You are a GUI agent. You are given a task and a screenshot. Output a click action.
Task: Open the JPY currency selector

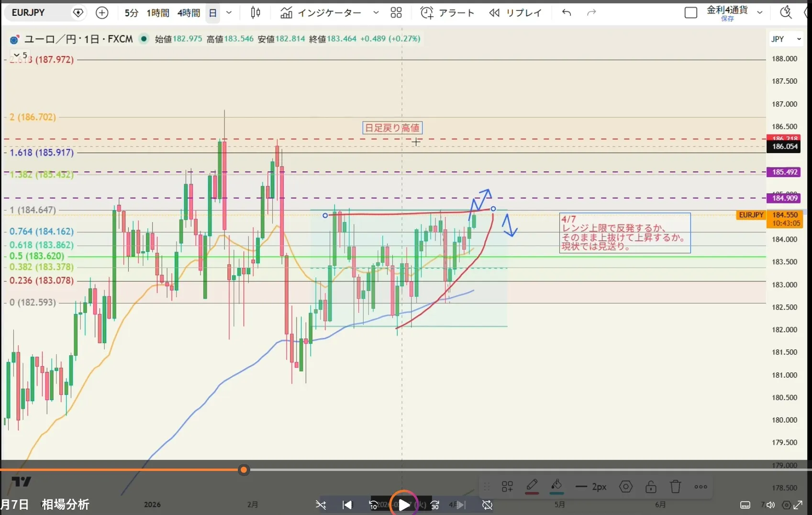pyautogui.click(x=786, y=39)
